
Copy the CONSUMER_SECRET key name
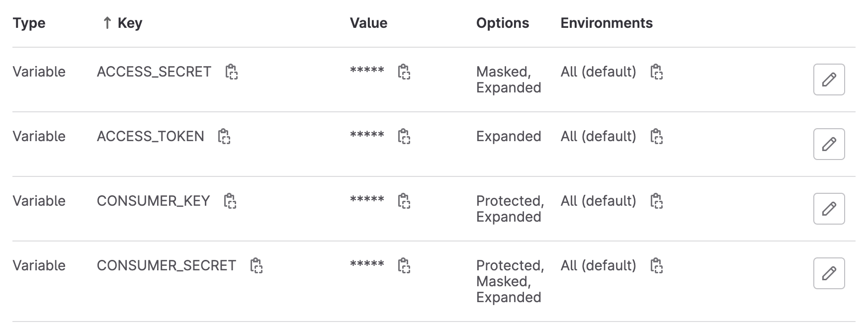point(256,266)
